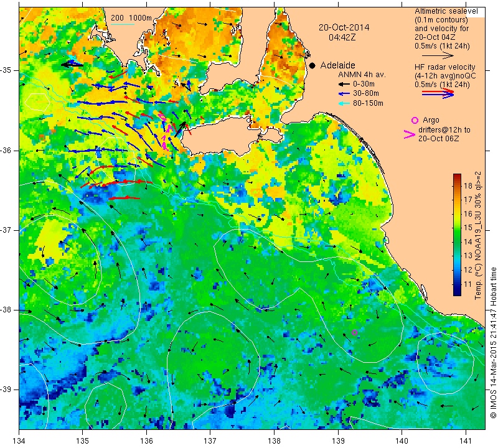Click the color bar tick label 18

(468, 186)
